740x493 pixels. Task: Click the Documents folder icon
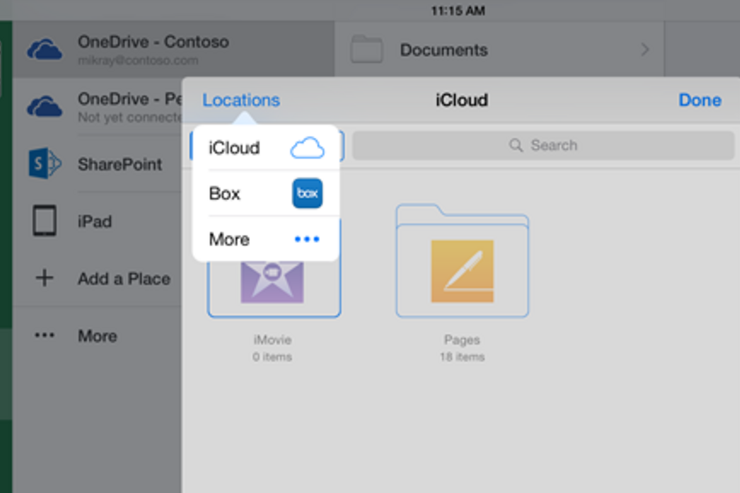tap(366, 49)
